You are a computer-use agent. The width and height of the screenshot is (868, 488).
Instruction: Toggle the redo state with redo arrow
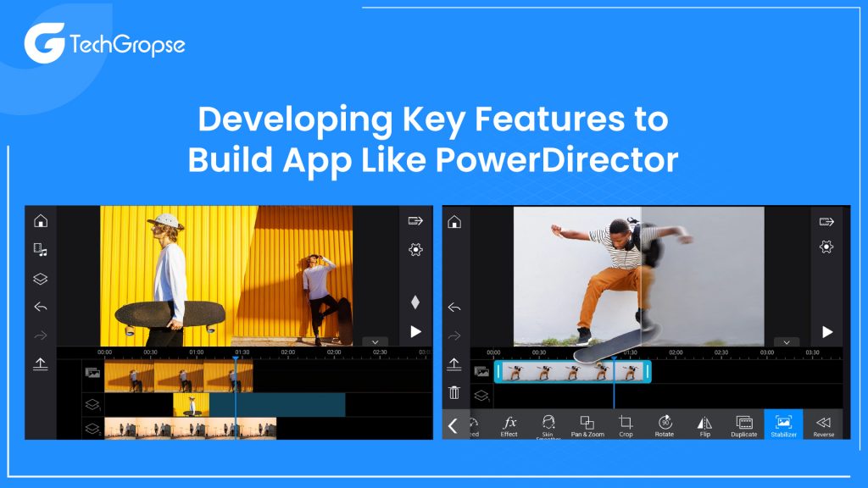click(x=39, y=333)
